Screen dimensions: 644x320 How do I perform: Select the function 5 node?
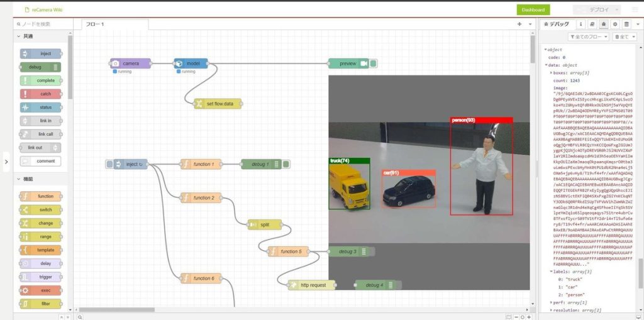point(288,251)
